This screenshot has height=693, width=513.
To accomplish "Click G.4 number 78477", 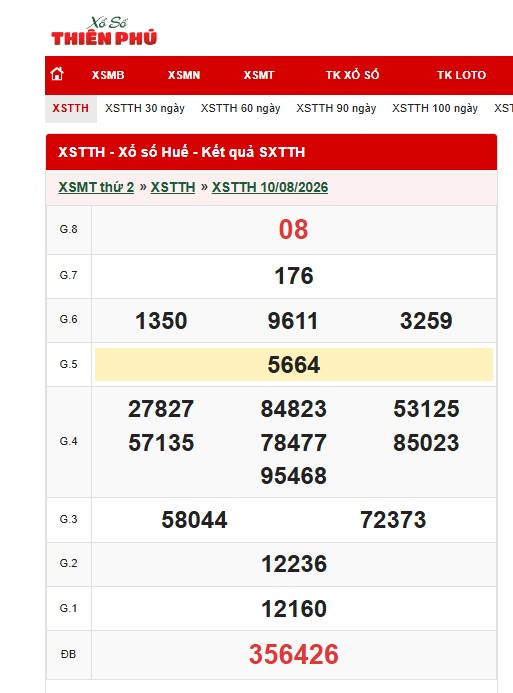I will 294,443.
